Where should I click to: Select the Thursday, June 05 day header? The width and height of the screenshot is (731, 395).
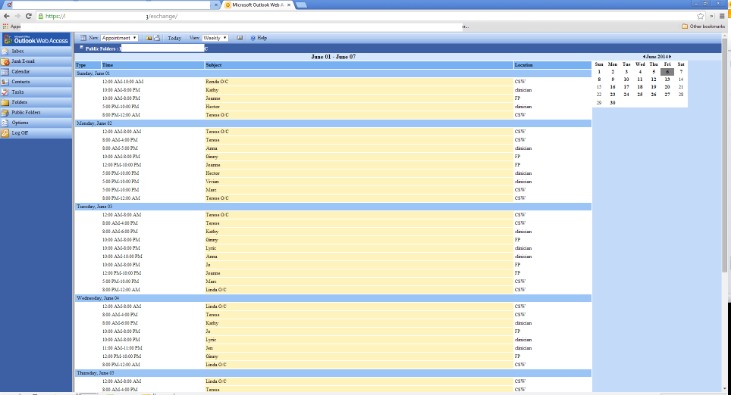pos(333,373)
